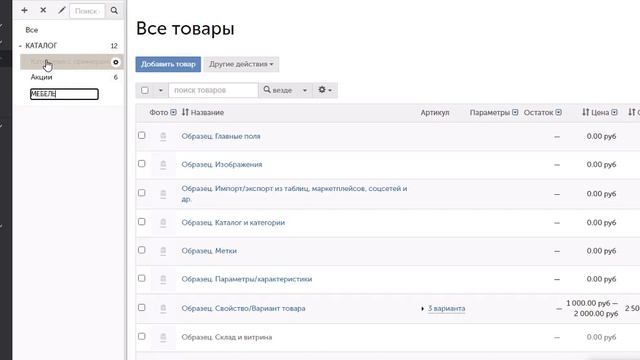Check the box for Образец. Главные поля
The width and height of the screenshot is (640, 360).
142,135
